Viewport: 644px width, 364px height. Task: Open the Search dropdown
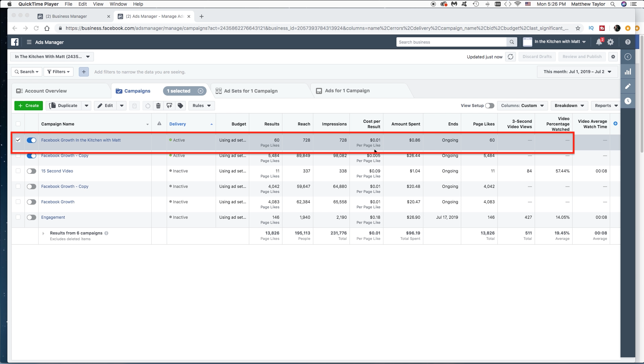26,72
